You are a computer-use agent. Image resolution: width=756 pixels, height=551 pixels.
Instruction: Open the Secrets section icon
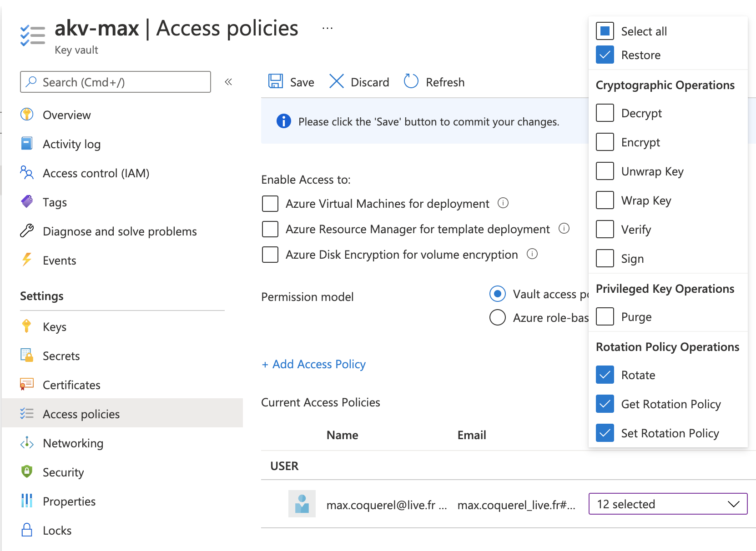(x=27, y=356)
